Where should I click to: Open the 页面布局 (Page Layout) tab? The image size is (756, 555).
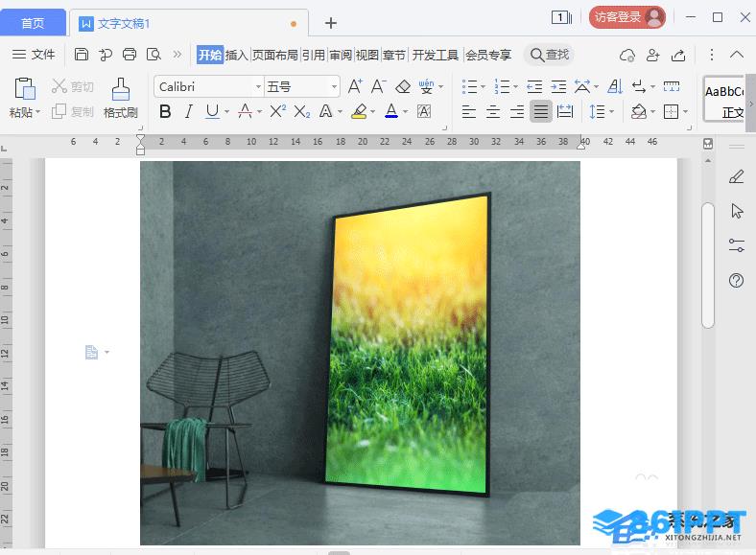pyautogui.click(x=275, y=55)
